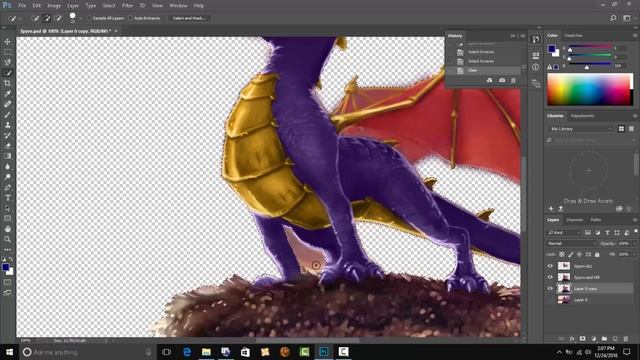Toggle lock transparent pixels
Screen dimensions: 640x360
click(562, 254)
